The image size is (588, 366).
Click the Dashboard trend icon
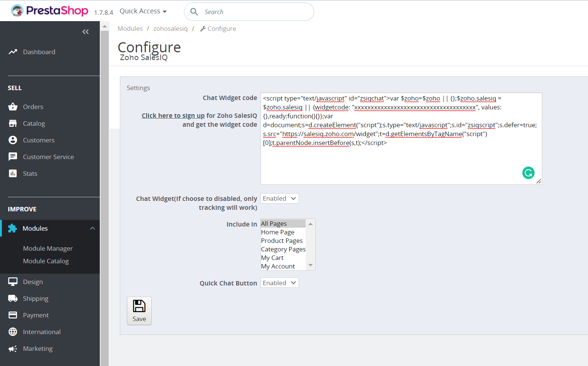click(13, 52)
